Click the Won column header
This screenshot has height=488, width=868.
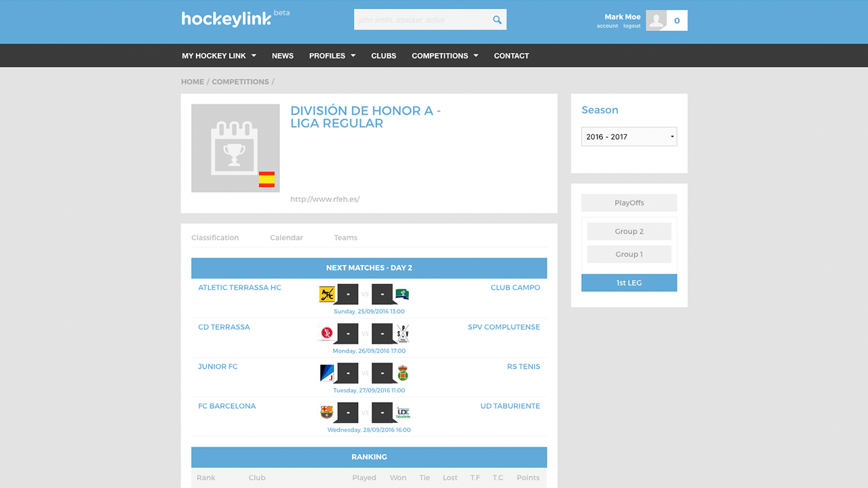click(398, 478)
